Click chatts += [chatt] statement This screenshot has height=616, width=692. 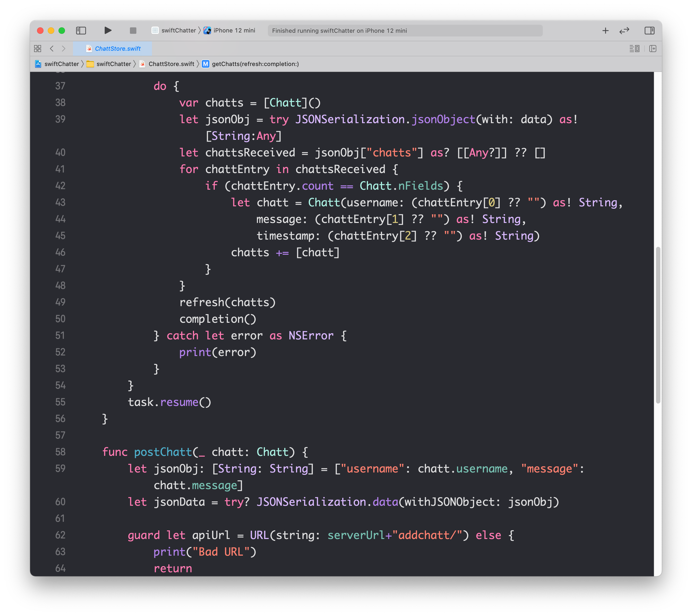pyautogui.click(x=285, y=252)
